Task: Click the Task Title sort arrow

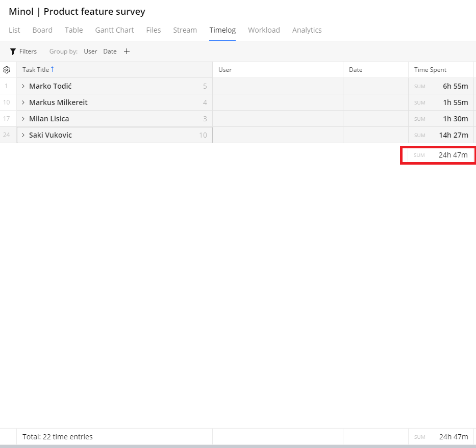Action: 52,69
